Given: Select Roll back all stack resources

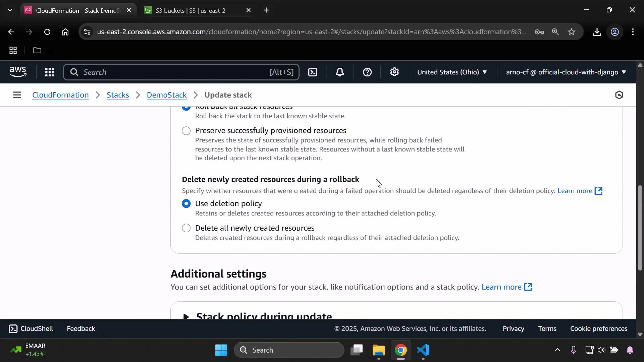Looking at the screenshot, I should click(186, 107).
